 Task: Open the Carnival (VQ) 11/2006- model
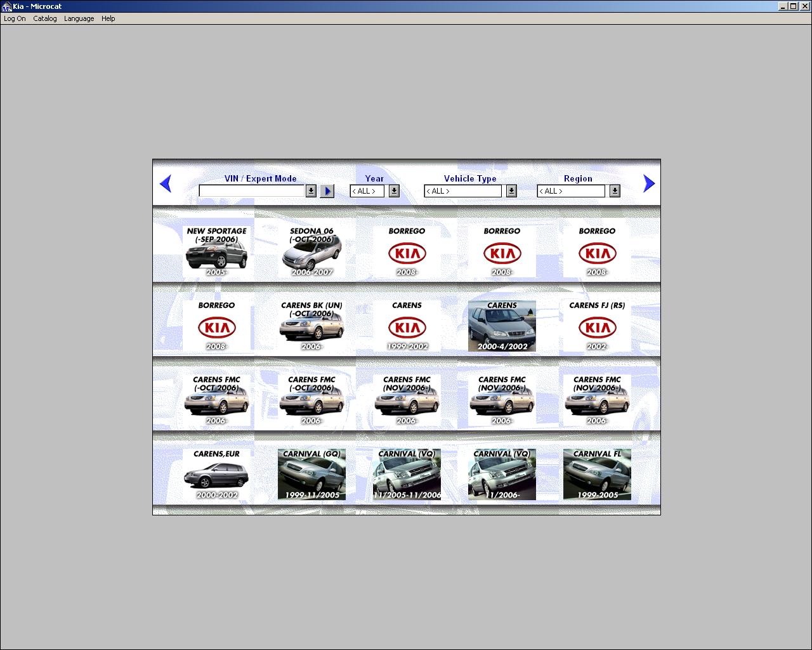click(502, 474)
